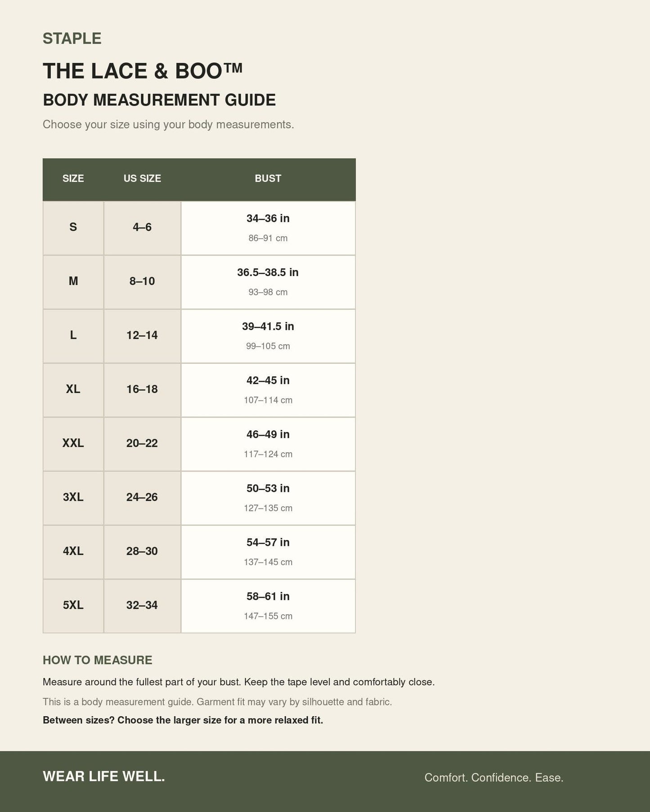Click the Between sizes advice text
The width and height of the screenshot is (650, 812).
pyautogui.click(x=183, y=720)
